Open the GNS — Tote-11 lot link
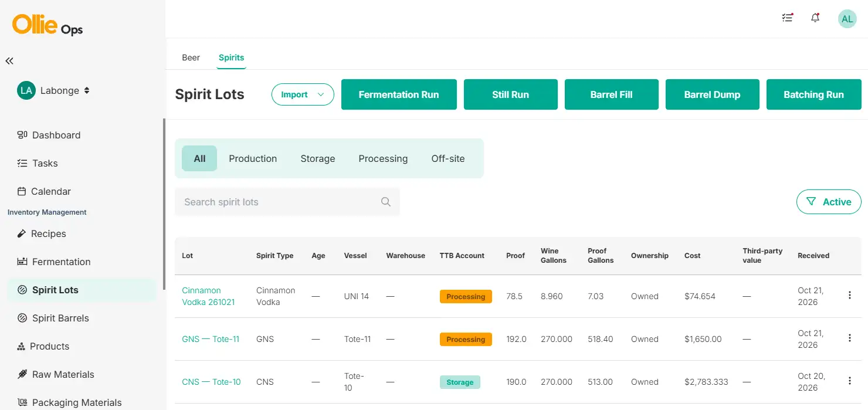868x410 pixels. click(x=211, y=339)
